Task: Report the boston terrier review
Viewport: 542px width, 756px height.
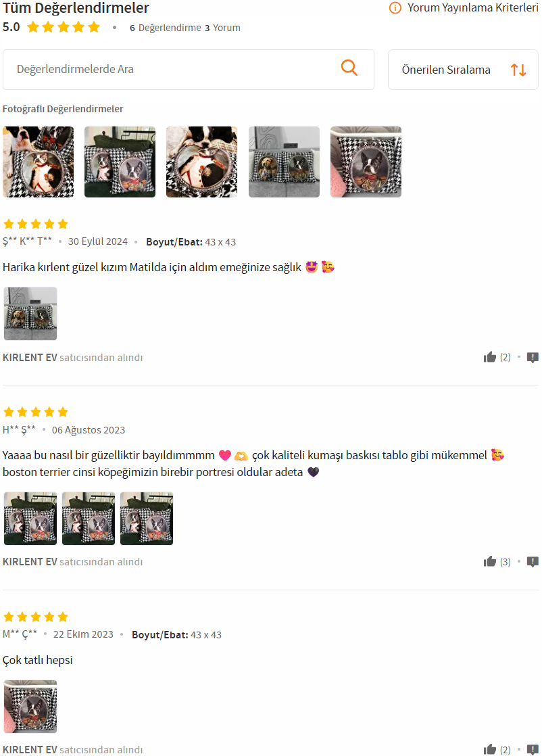Action: pyautogui.click(x=533, y=562)
